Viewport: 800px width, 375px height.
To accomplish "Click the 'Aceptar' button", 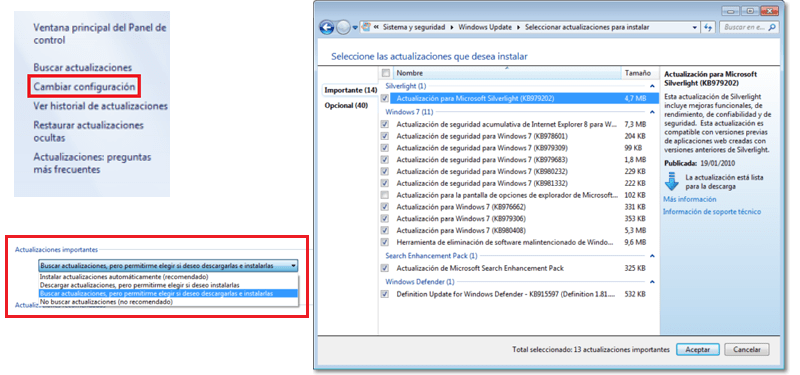I will tap(697, 350).
